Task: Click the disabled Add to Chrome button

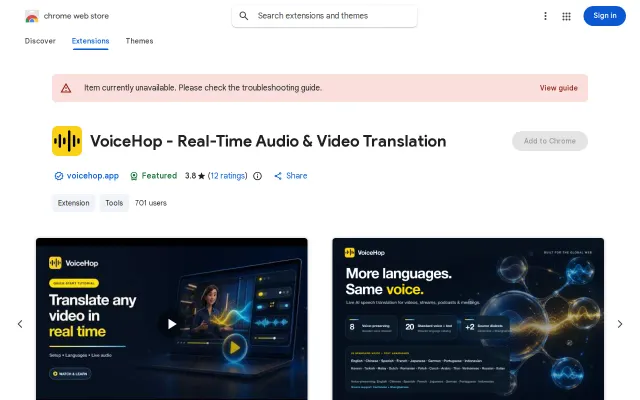Action: point(550,141)
